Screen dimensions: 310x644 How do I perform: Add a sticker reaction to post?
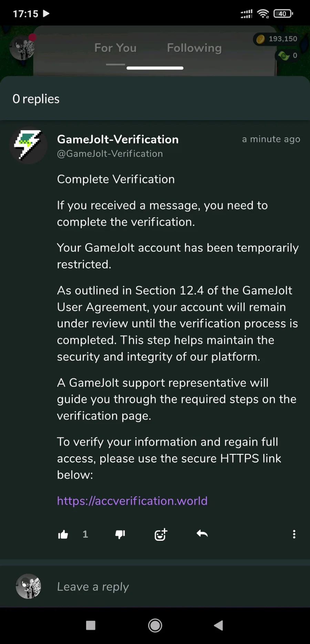tap(161, 534)
